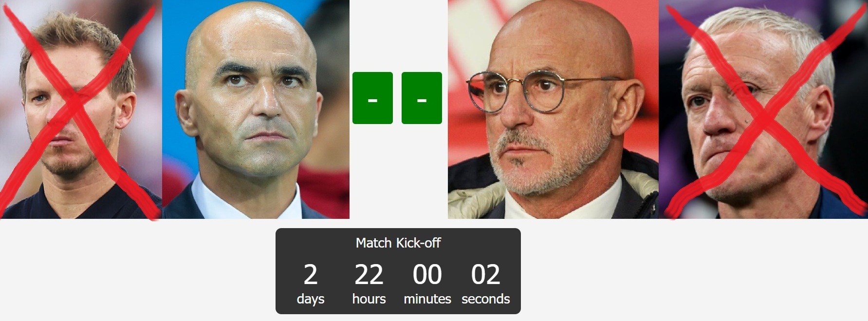Select the left green score box
This screenshot has width=868, height=321.
[x=372, y=98]
